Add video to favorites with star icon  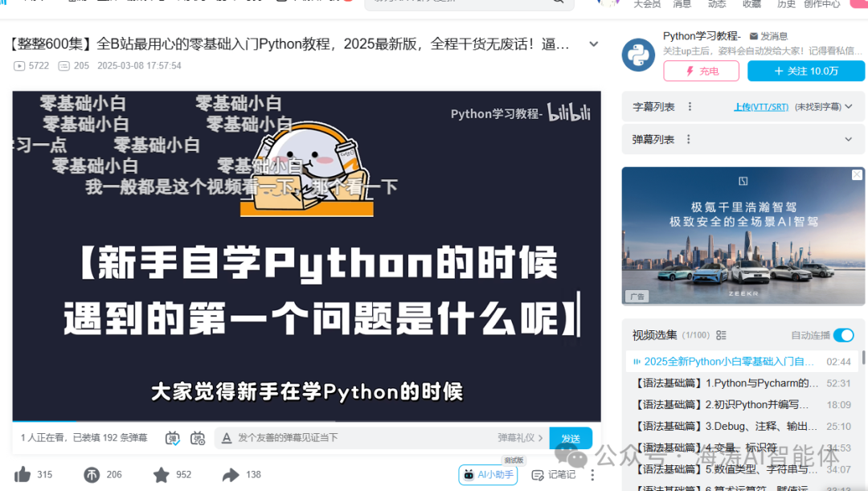(161, 474)
